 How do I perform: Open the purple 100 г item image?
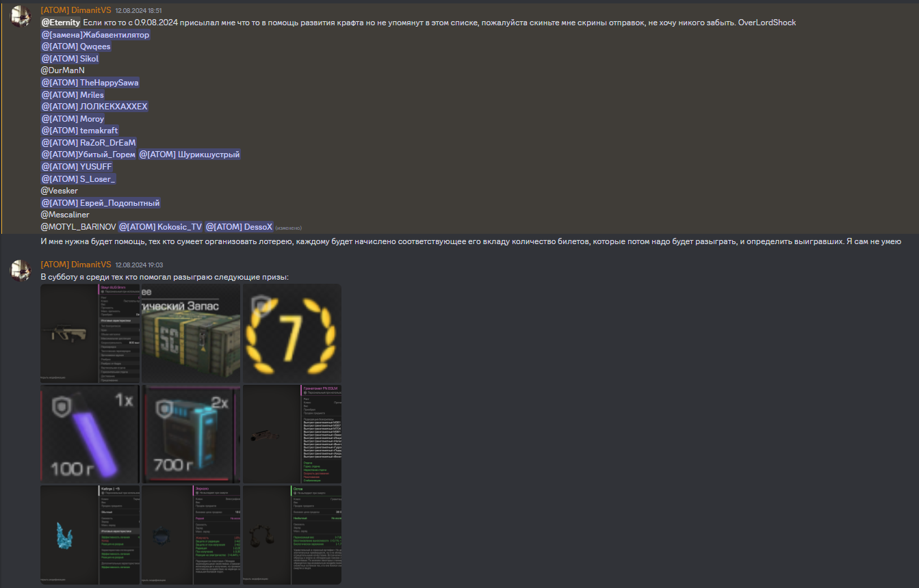[x=90, y=434]
